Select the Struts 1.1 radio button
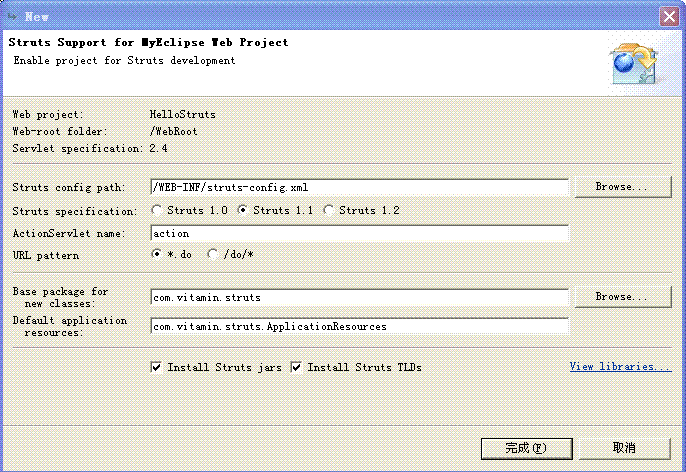Image resolution: width=686 pixels, height=472 pixels. [x=243, y=210]
